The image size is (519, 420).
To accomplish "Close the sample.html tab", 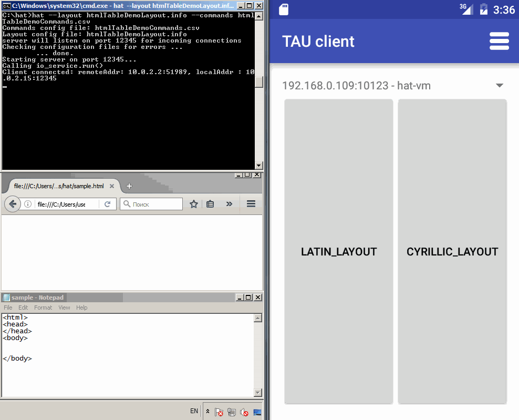I will point(112,186).
